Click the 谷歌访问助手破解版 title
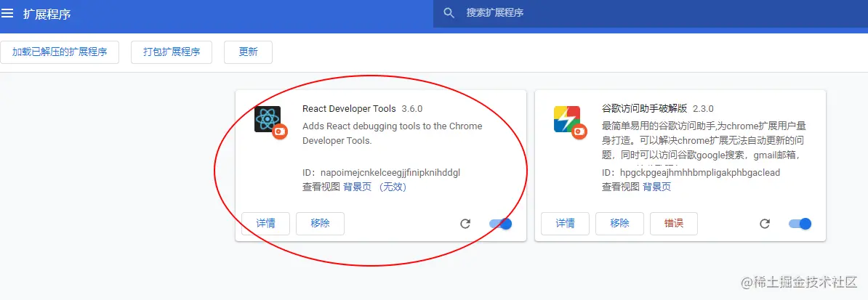Image resolution: width=868 pixels, height=300 pixels. [644, 108]
